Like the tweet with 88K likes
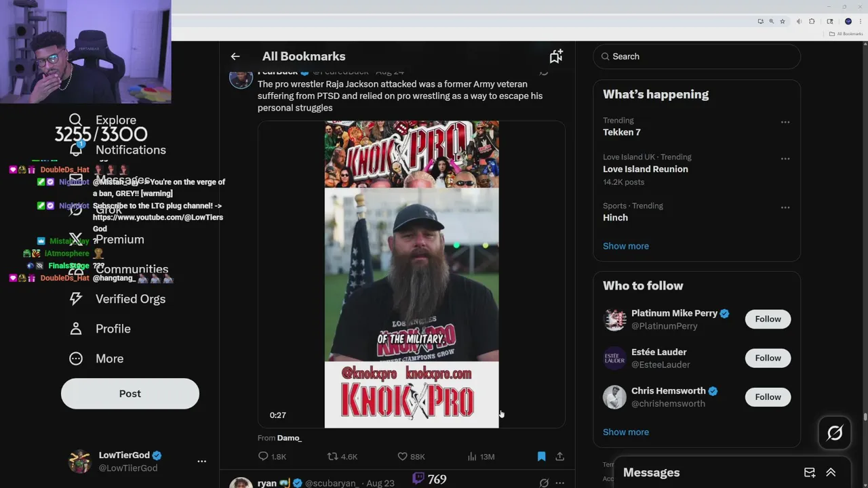 [411, 457]
